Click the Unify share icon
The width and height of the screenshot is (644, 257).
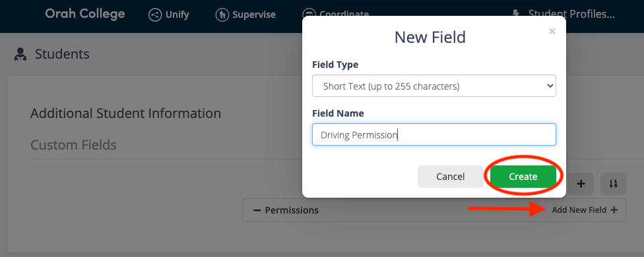155,15
